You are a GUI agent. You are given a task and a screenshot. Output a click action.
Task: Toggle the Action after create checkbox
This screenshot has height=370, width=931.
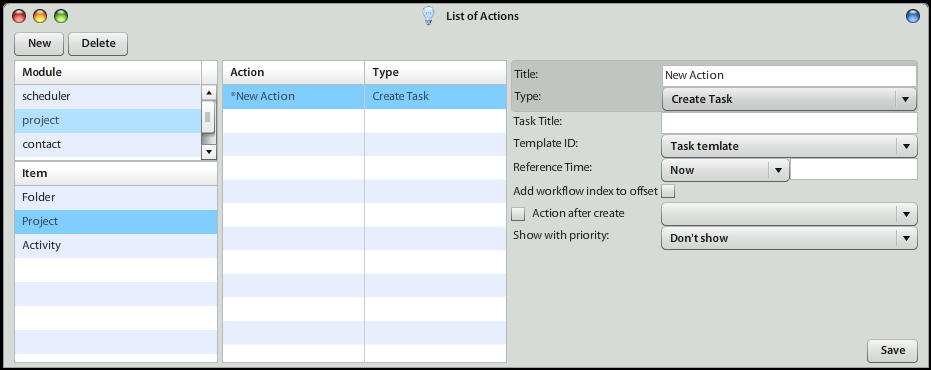pyautogui.click(x=518, y=214)
